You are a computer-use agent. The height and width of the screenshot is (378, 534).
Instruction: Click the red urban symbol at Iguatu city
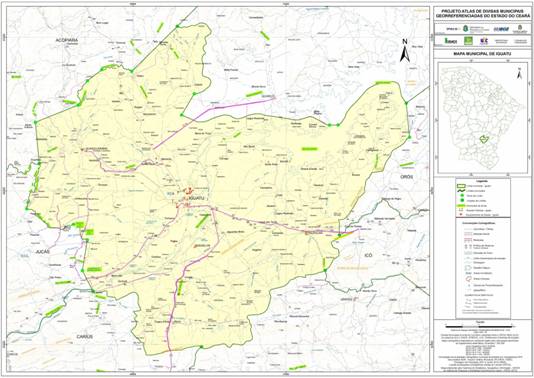point(188,190)
